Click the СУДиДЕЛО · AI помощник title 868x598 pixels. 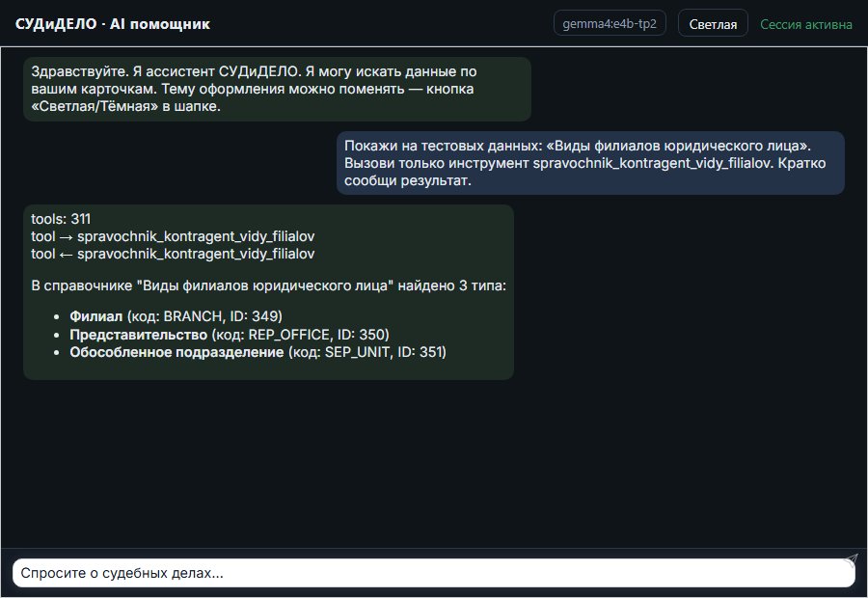point(113,24)
